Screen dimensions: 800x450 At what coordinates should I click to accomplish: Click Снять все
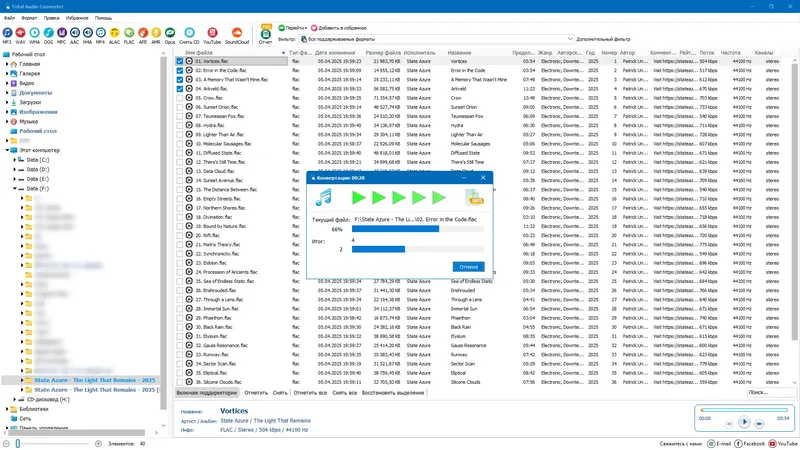tap(344, 393)
